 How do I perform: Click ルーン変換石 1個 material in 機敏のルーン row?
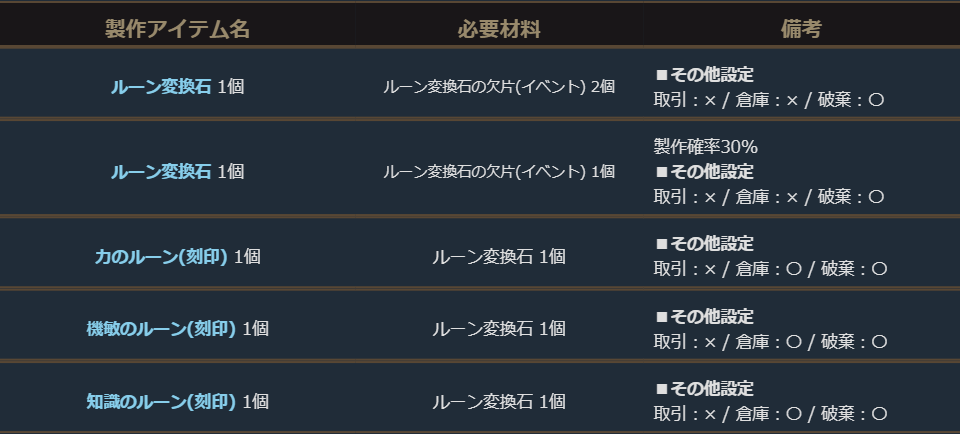point(499,328)
